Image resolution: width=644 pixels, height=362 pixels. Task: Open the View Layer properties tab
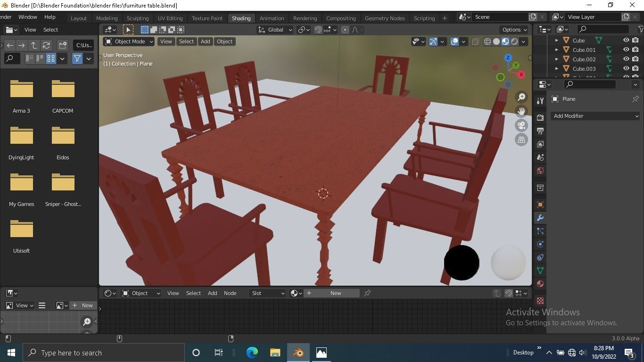click(540, 144)
